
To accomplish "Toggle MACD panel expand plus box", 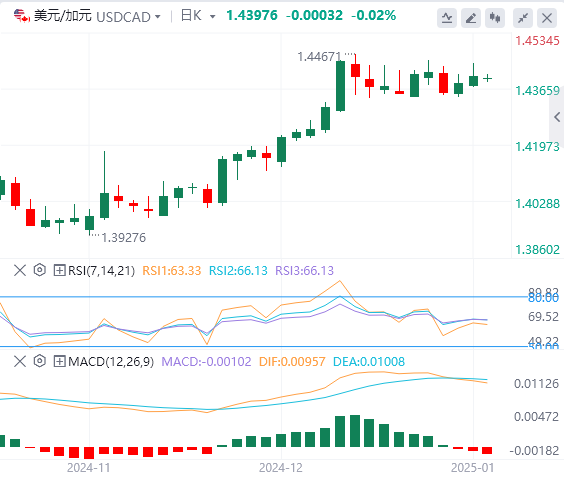I will tap(59, 361).
